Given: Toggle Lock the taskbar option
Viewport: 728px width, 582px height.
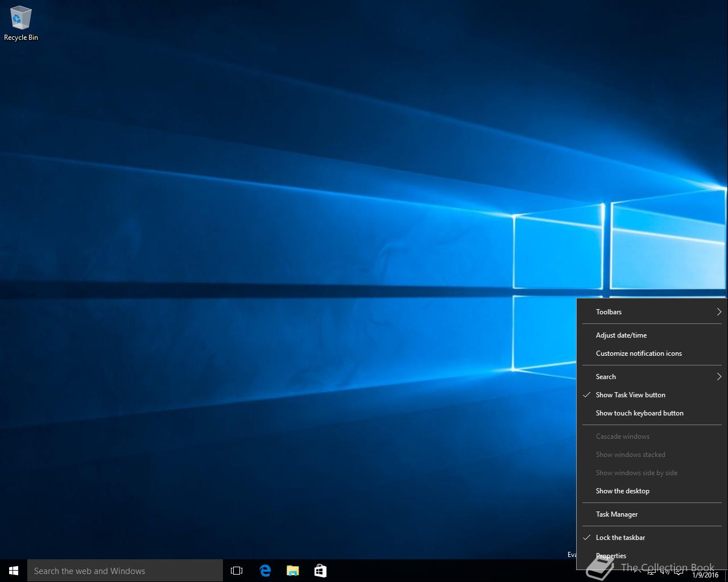Looking at the screenshot, I should pyautogui.click(x=652, y=538).
